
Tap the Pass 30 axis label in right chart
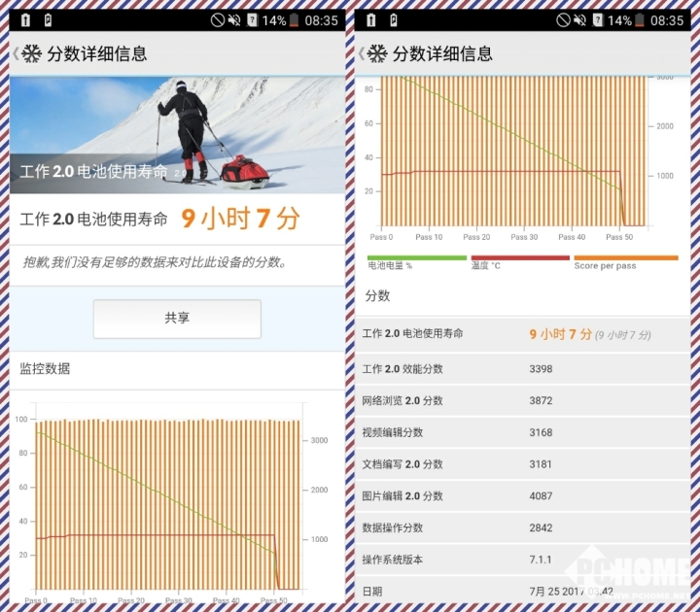tap(524, 237)
